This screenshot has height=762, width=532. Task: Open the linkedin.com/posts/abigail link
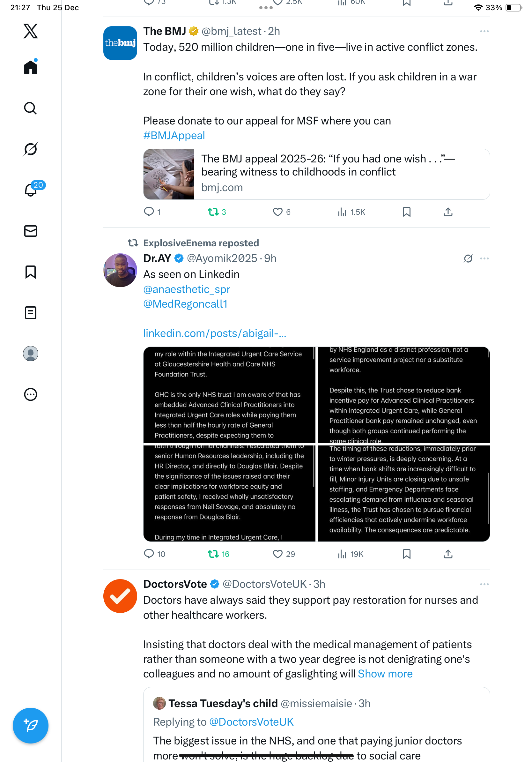click(x=215, y=333)
